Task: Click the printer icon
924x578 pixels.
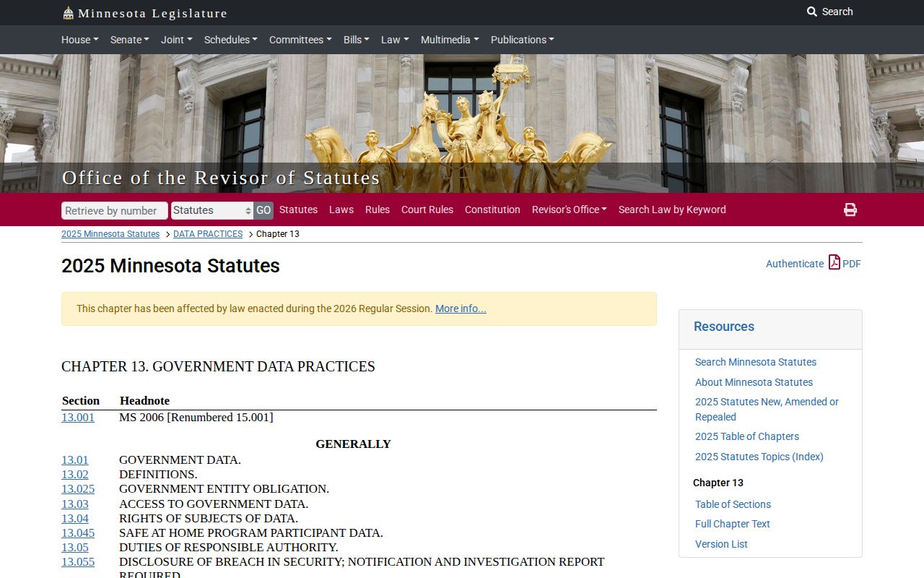Action: pyautogui.click(x=850, y=210)
